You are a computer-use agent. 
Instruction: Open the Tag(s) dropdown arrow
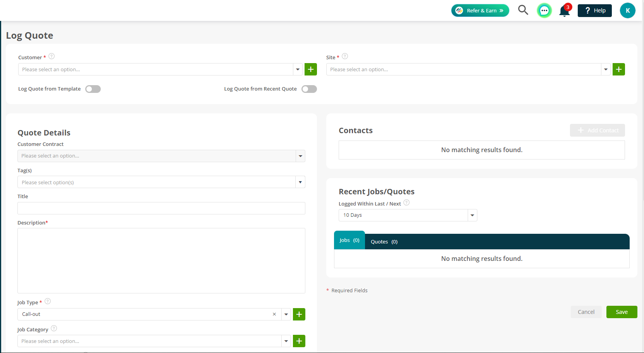coord(300,182)
